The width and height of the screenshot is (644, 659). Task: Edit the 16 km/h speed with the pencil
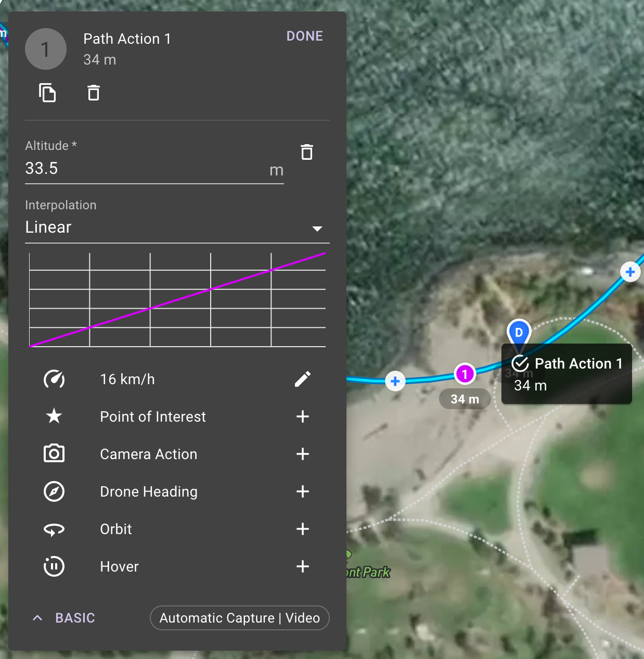(x=302, y=379)
